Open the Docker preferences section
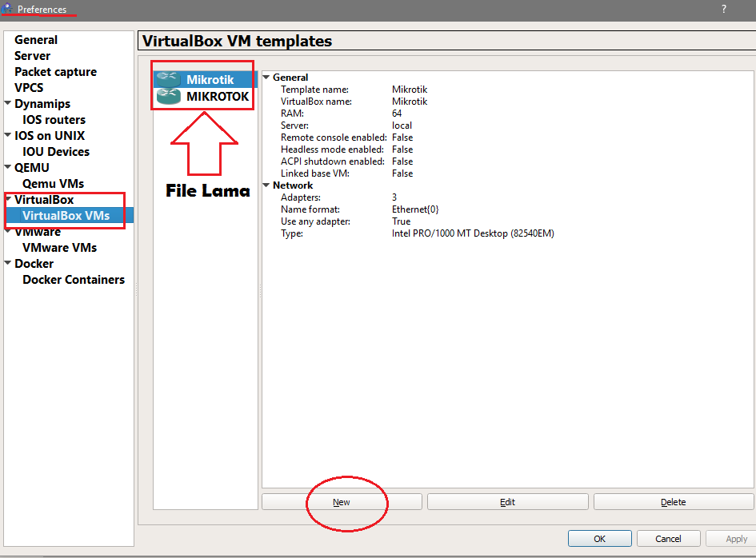The image size is (756, 558). pyautogui.click(x=34, y=264)
